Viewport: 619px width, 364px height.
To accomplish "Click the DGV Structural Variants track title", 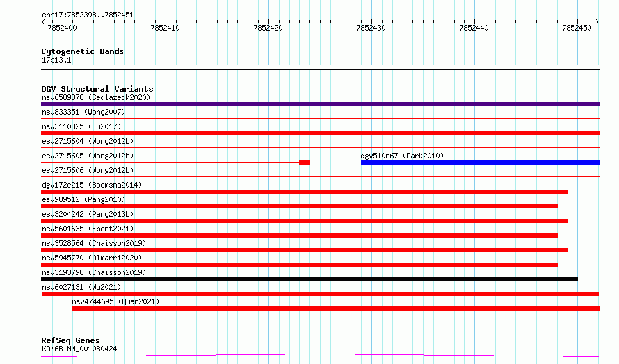I will click(x=97, y=89).
